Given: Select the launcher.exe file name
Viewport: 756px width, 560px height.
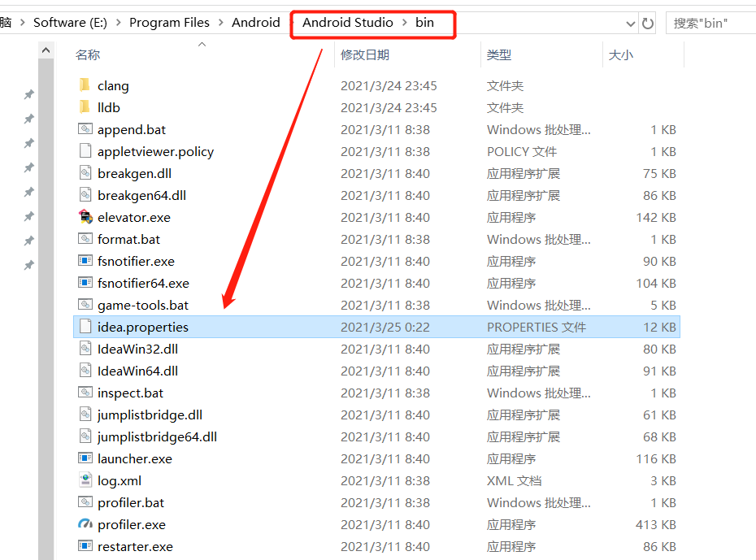Looking at the screenshot, I should (x=134, y=459).
